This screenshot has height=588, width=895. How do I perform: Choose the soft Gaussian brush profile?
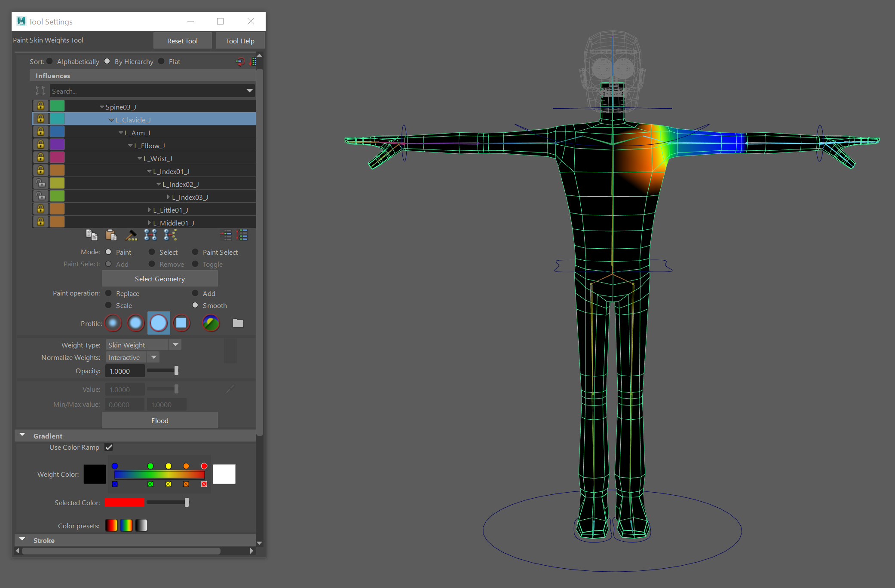(113, 323)
